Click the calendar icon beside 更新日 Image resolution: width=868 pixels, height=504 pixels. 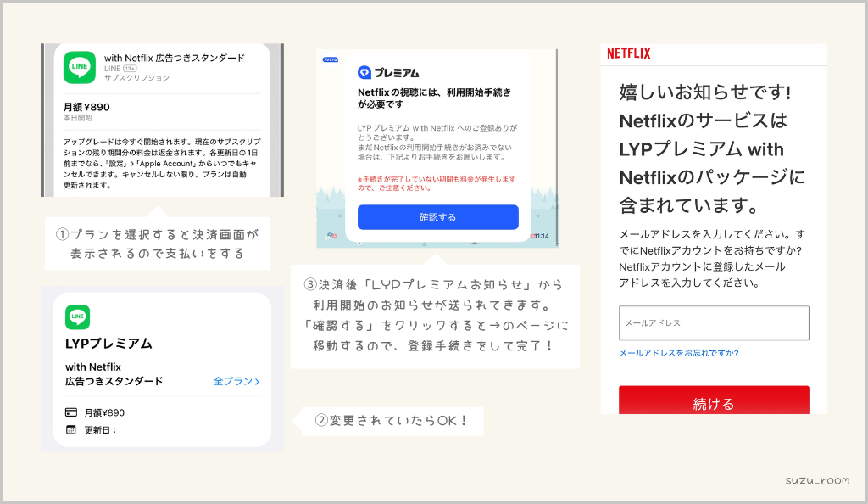coord(71,429)
